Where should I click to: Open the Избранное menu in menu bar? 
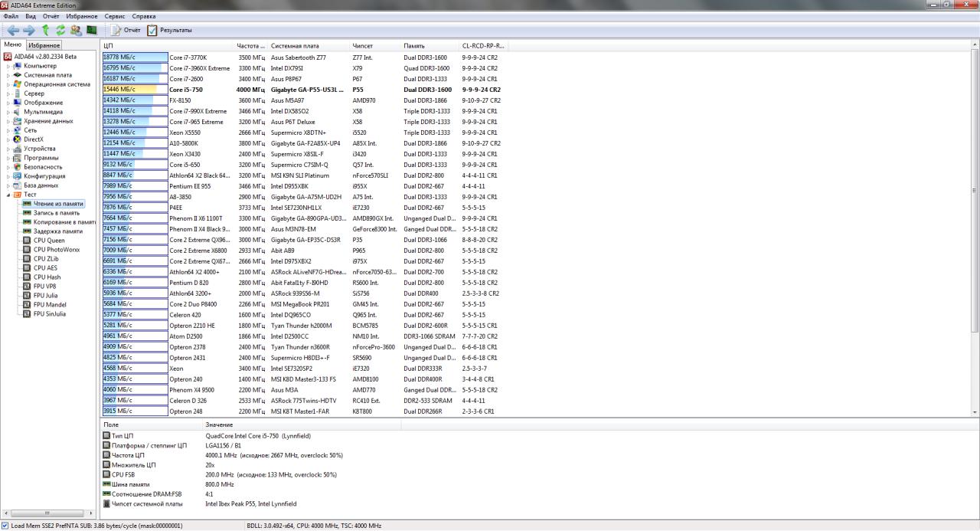(x=82, y=16)
